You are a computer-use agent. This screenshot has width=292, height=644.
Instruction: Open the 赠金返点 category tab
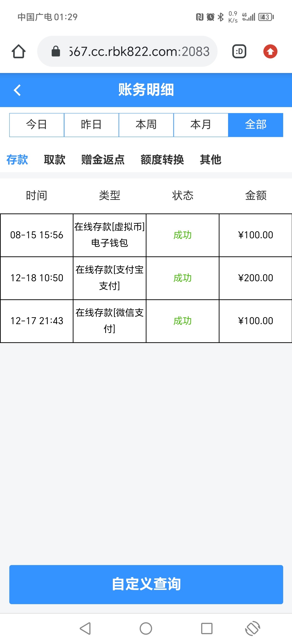click(x=103, y=160)
